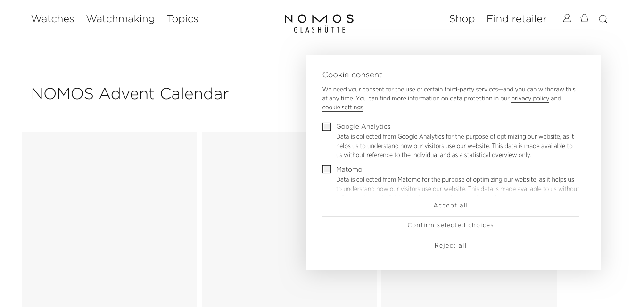Tick the Google Analytics checkbox
The width and height of the screenshot is (644, 307).
pos(327,126)
